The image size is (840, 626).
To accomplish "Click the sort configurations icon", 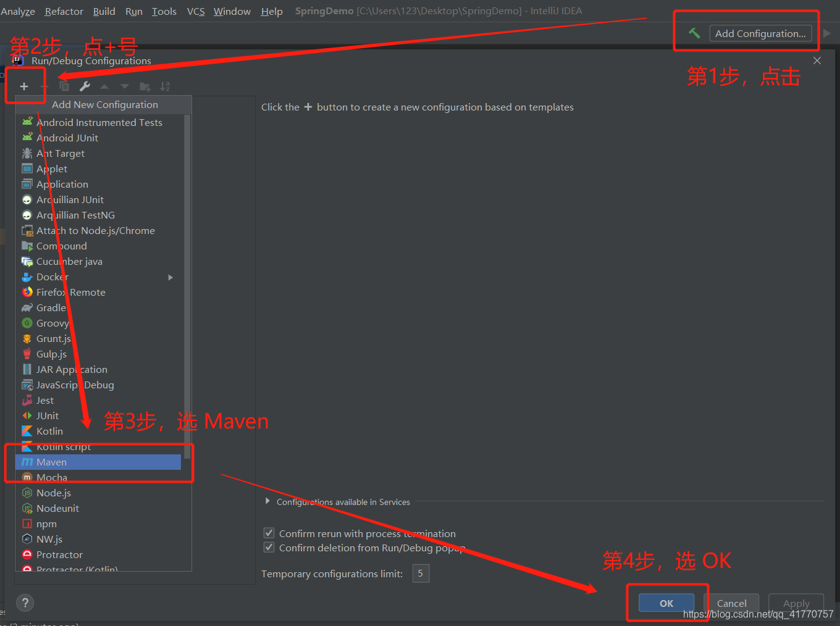I will (x=165, y=86).
